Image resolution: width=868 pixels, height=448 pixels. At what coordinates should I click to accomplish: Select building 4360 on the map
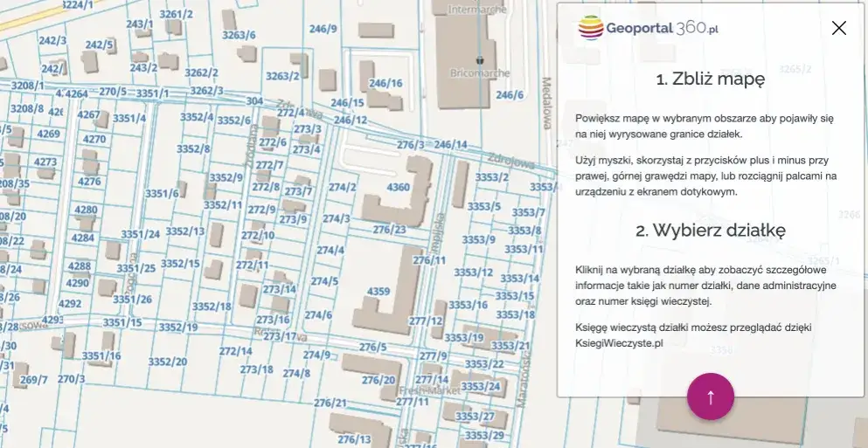tap(398, 189)
